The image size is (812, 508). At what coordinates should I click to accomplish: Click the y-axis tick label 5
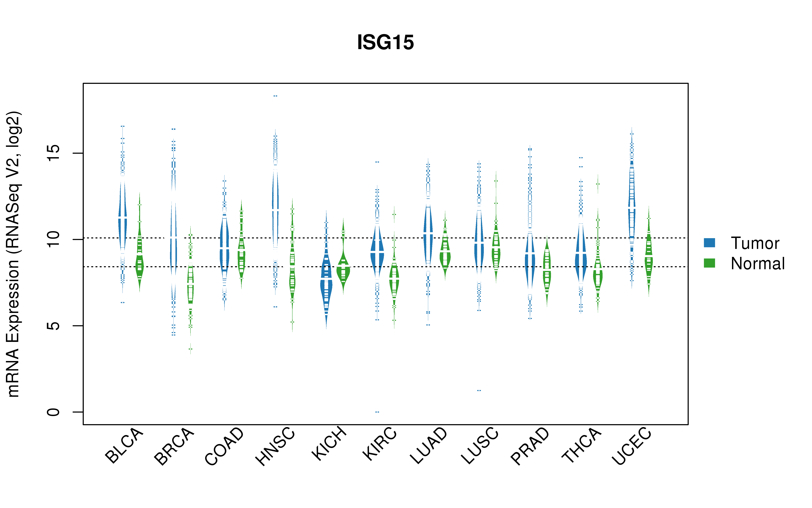point(53,326)
